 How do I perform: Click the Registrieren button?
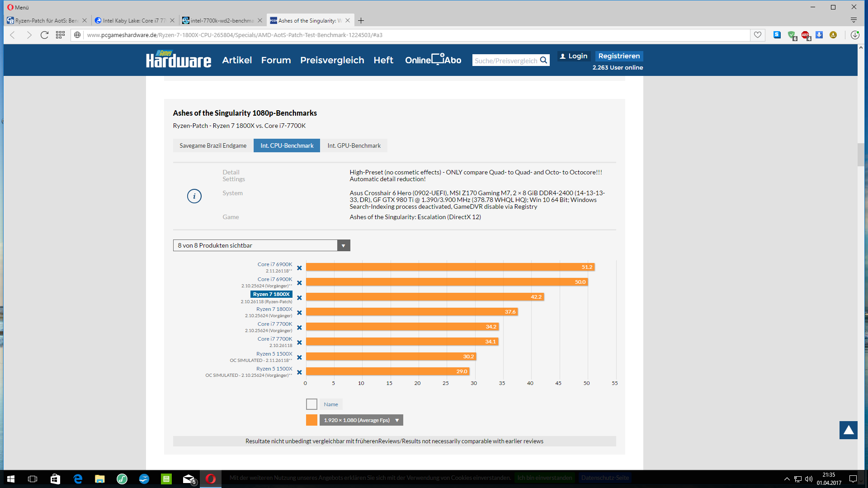(x=619, y=56)
